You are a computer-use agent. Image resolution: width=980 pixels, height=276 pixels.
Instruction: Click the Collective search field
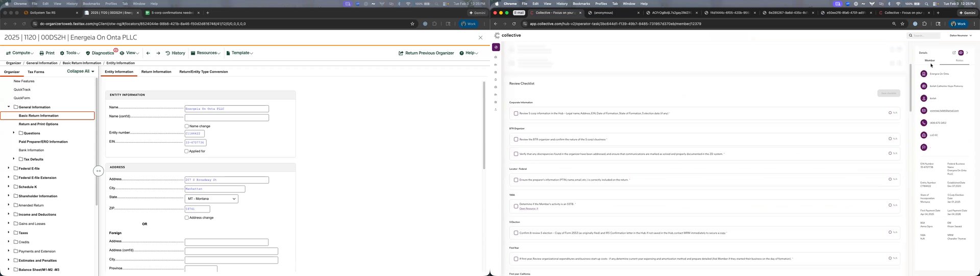tap(923, 35)
